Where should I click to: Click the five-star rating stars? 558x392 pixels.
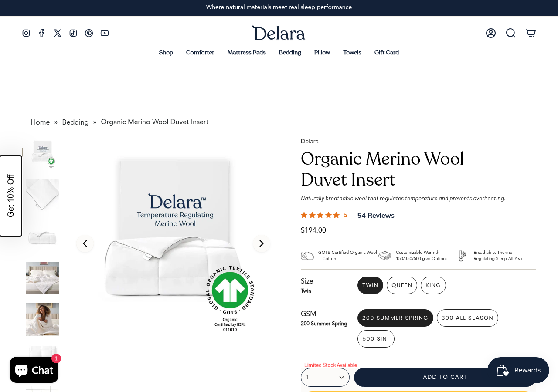[320, 215]
